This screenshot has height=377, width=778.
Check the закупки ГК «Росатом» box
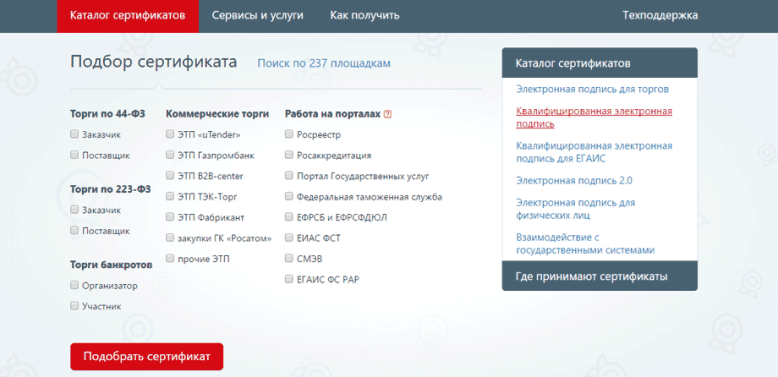pos(170,238)
